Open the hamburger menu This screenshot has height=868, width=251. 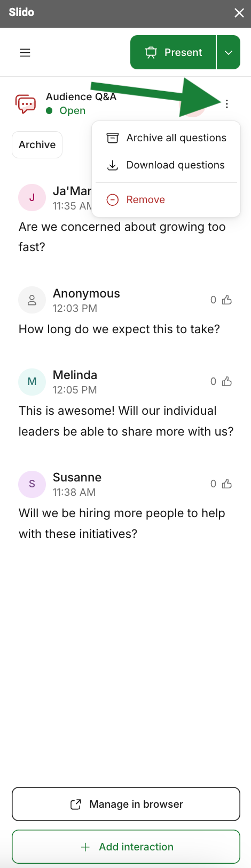pos(25,53)
